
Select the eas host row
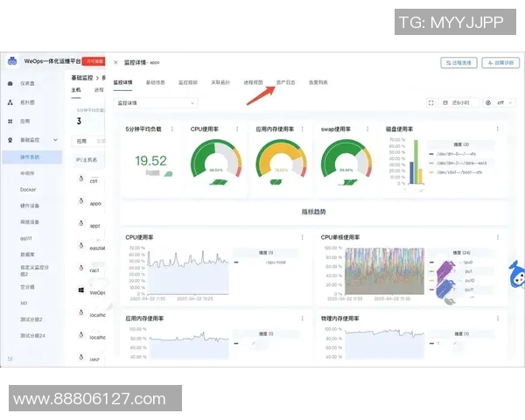point(88,247)
